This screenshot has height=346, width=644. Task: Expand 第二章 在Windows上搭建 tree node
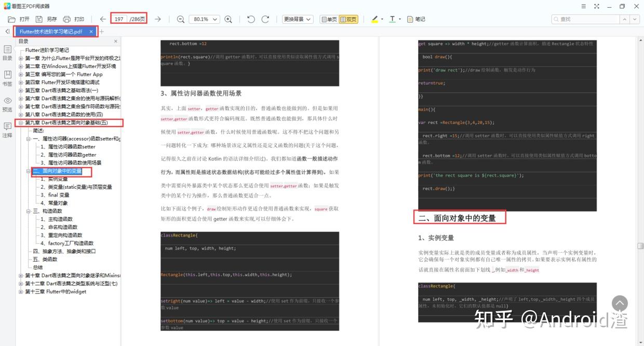(21, 66)
